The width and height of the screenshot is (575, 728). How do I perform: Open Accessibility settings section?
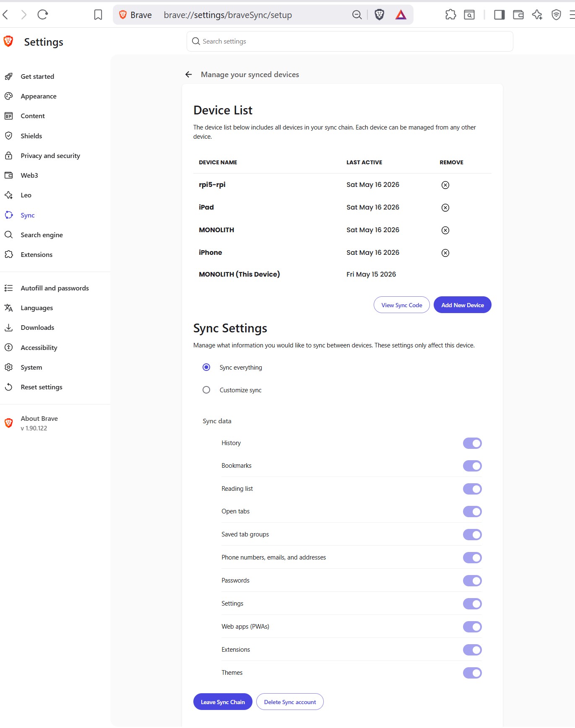point(39,347)
